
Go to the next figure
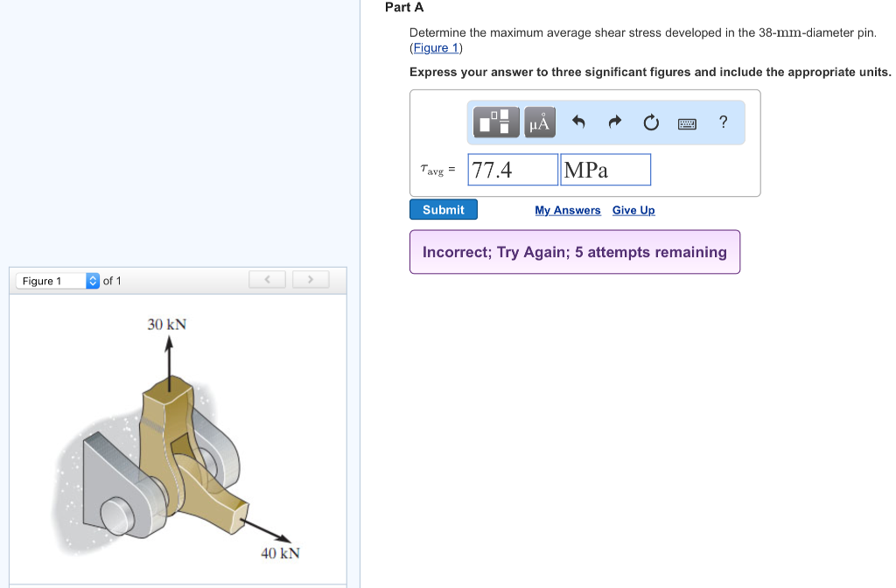click(311, 279)
